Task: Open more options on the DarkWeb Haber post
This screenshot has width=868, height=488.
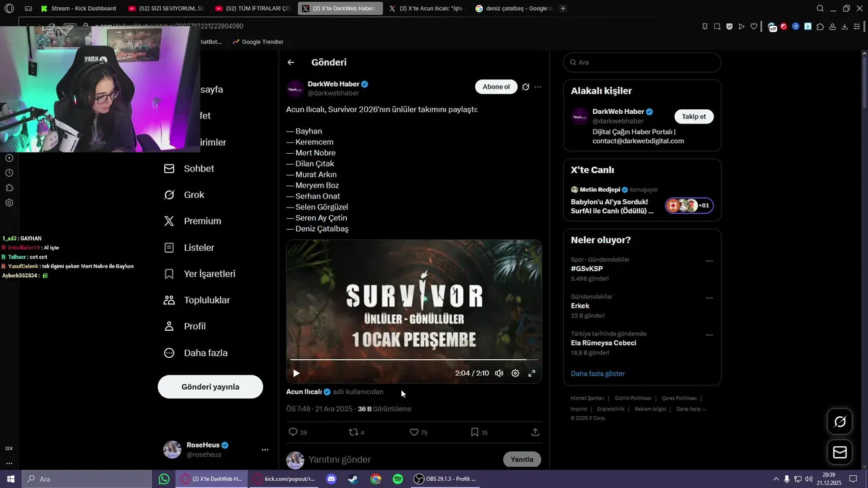Action: [x=538, y=87]
